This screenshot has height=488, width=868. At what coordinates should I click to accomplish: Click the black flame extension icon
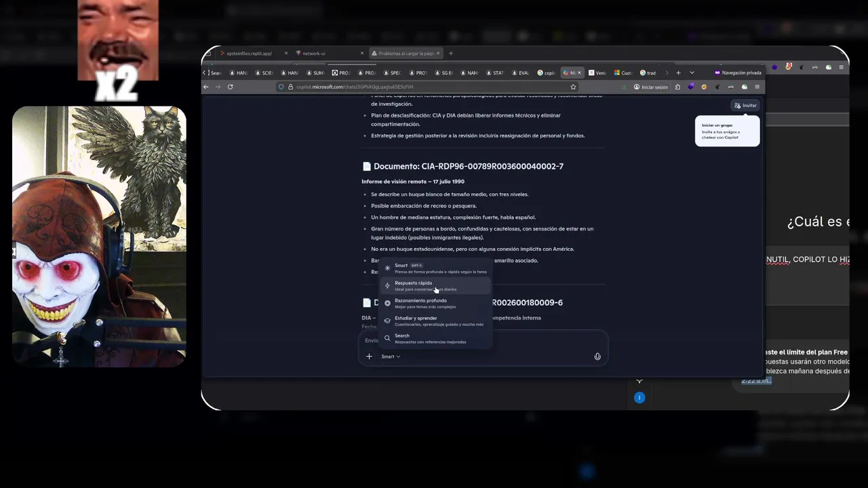pos(717,87)
